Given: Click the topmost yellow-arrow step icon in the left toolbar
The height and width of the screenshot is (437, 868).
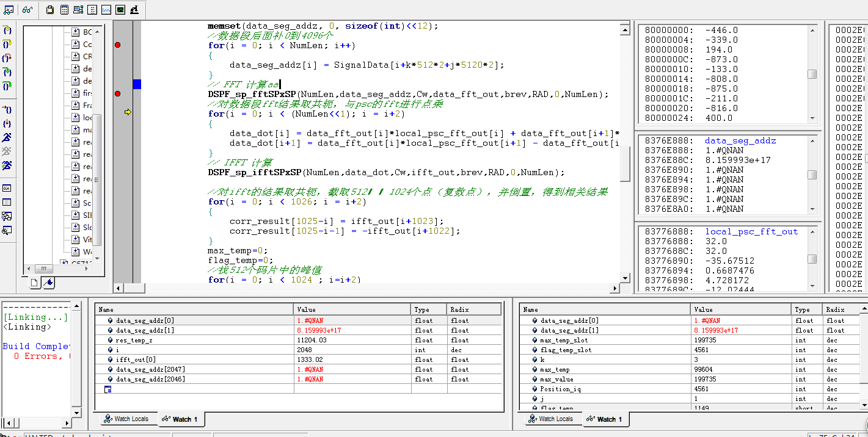Looking at the screenshot, I should (7, 30).
